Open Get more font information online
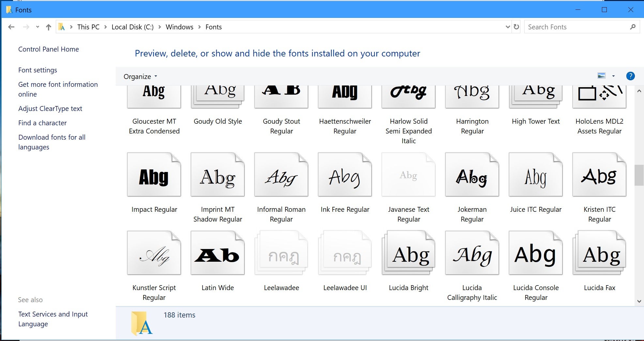 (x=58, y=89)
